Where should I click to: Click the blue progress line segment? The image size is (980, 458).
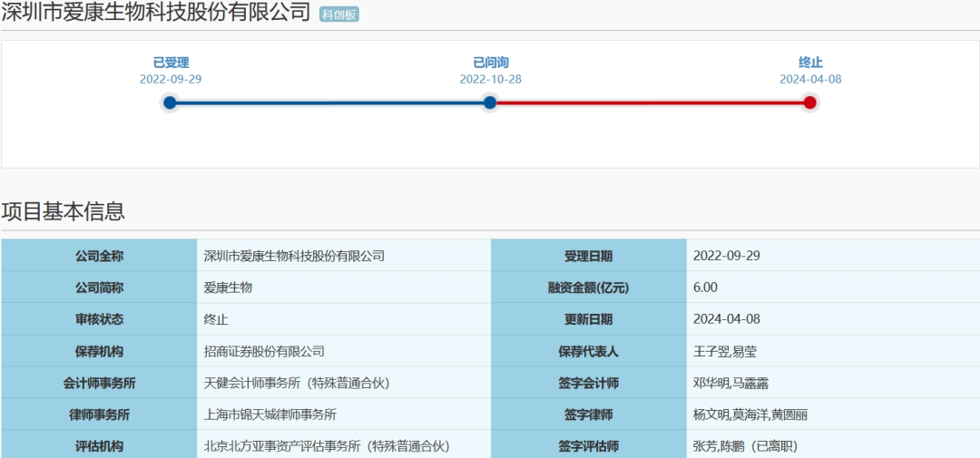coord(329,102)
